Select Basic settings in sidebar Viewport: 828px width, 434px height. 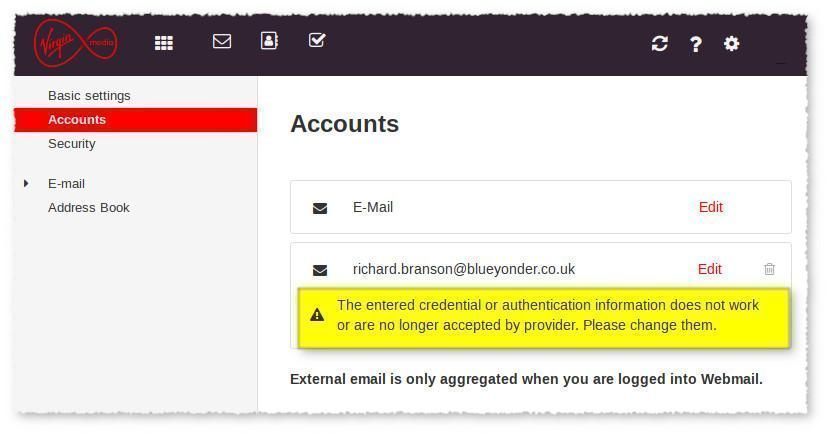89,96
